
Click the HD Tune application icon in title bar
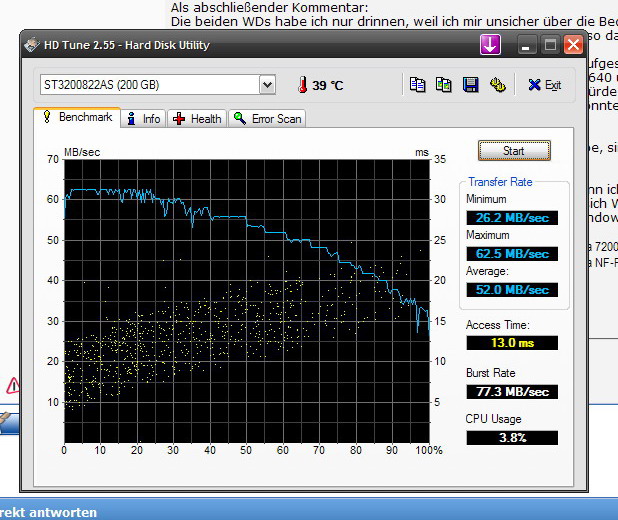click(x=32, y=45)
